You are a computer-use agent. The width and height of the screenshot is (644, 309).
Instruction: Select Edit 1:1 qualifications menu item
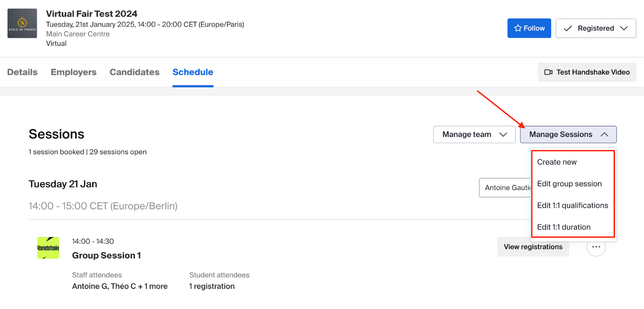click(573, 205)
